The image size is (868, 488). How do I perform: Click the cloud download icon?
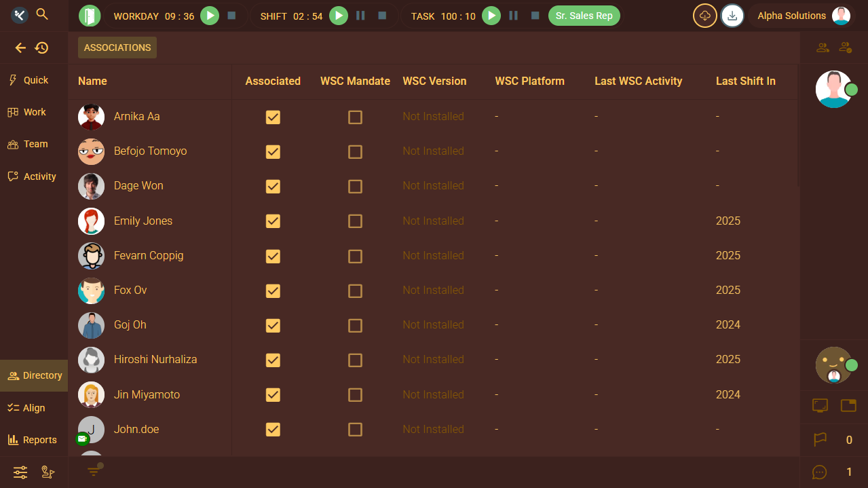click(704, 16)
